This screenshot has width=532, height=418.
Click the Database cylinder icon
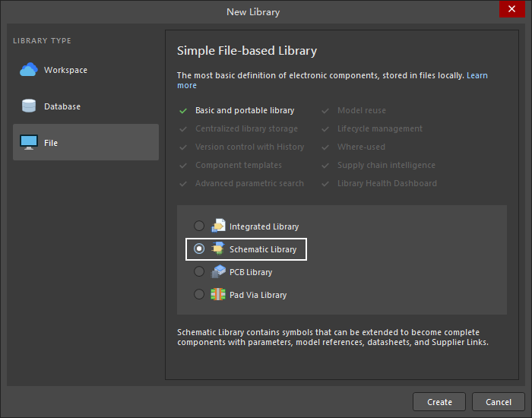(x=28, y=106)
